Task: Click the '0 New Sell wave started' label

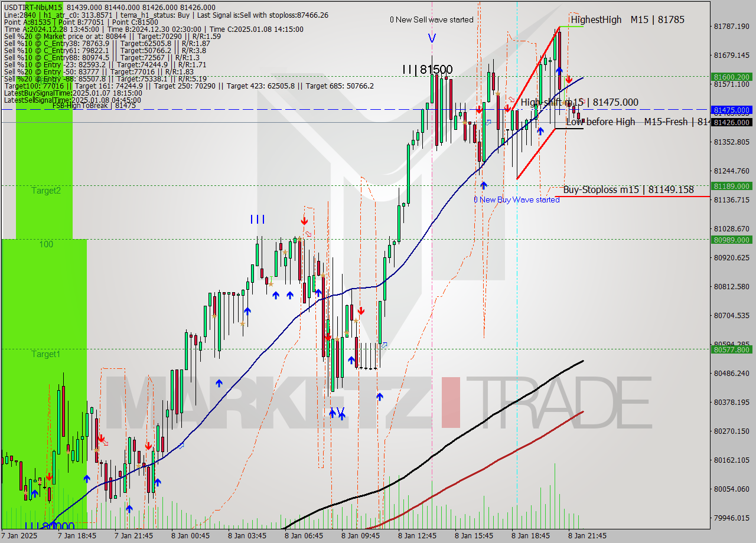Action: [x=431, y=19]
